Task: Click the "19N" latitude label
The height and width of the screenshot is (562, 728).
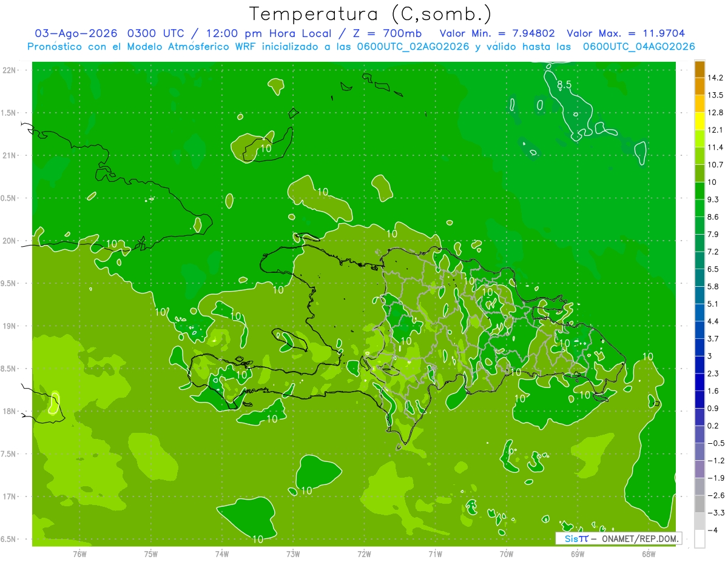Action: point(9,326)
